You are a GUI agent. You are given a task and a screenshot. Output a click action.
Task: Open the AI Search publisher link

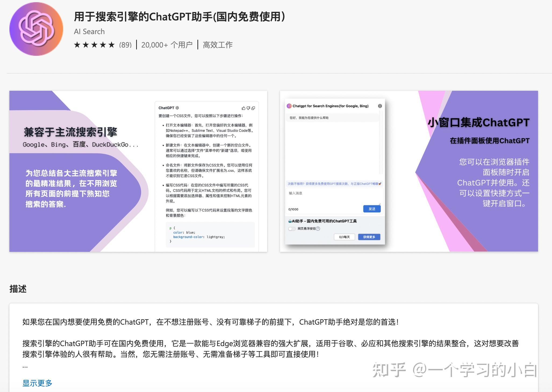click(x=89, y=32)
